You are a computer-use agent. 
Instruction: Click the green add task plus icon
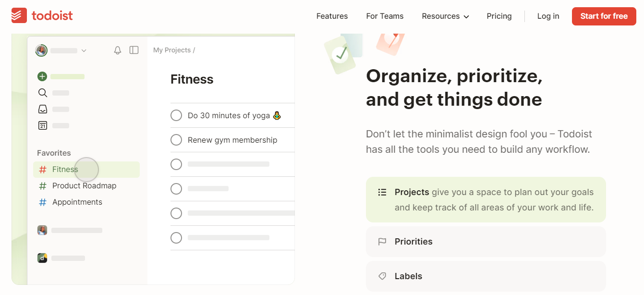point(42,76)
